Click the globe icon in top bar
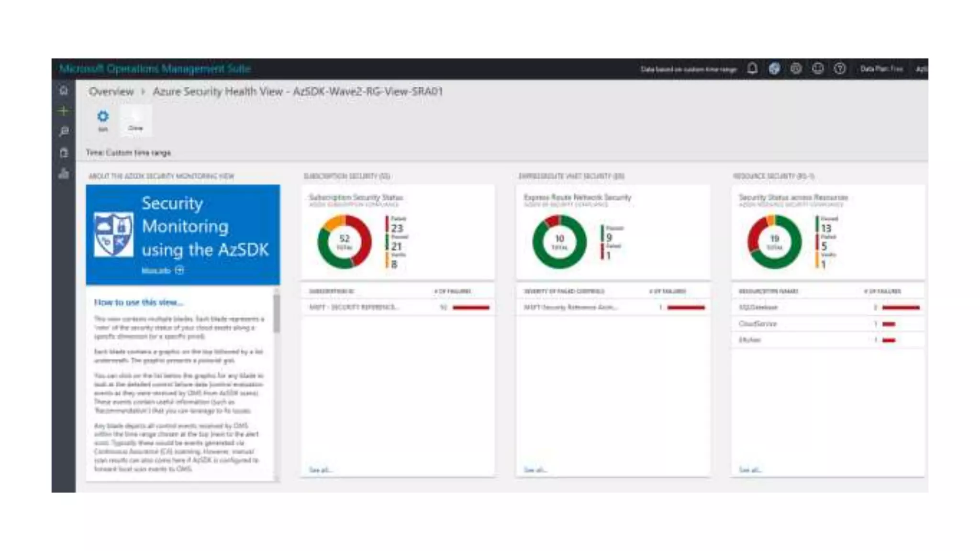The image size is (980, 551). (774, 69)
